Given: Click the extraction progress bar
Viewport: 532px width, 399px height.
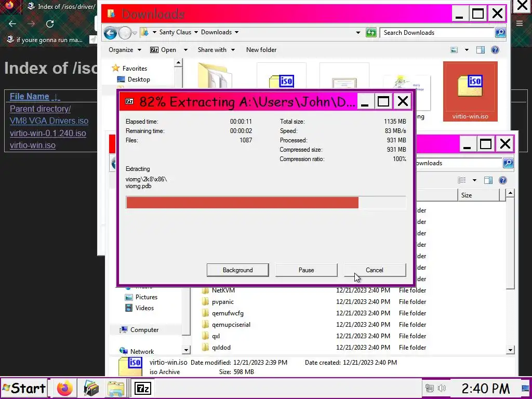Looking at the screenshot, I should click(265, 203).
